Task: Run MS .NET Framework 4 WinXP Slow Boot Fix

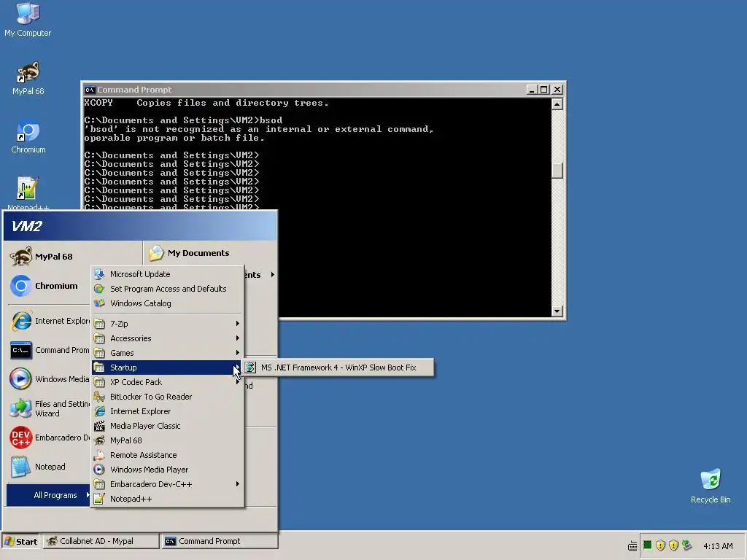Action: 338,367
